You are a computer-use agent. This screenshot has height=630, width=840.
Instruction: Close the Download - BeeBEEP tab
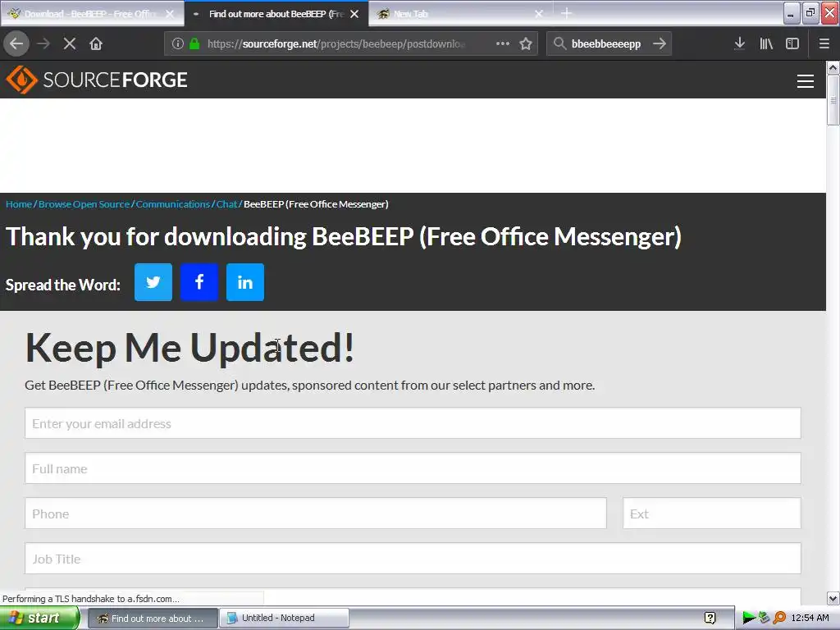(x=170, y=14)
